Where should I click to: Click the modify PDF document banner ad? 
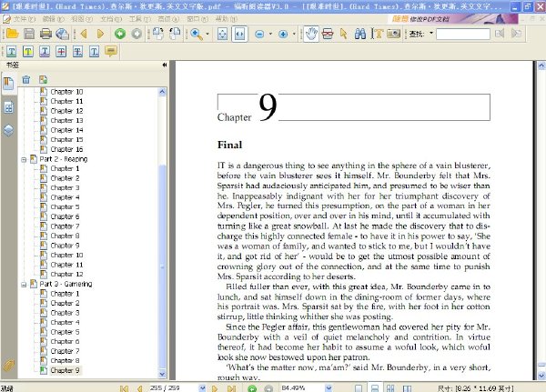(452, 19)
